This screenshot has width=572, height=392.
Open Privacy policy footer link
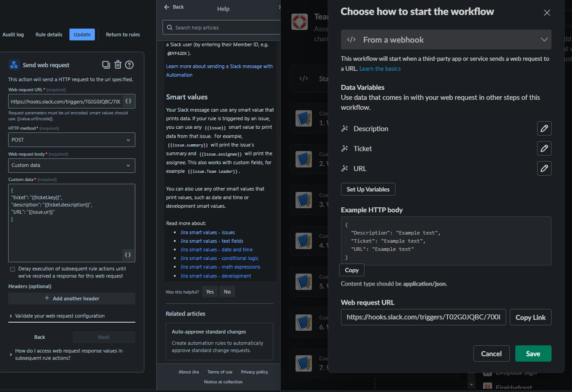254,372
